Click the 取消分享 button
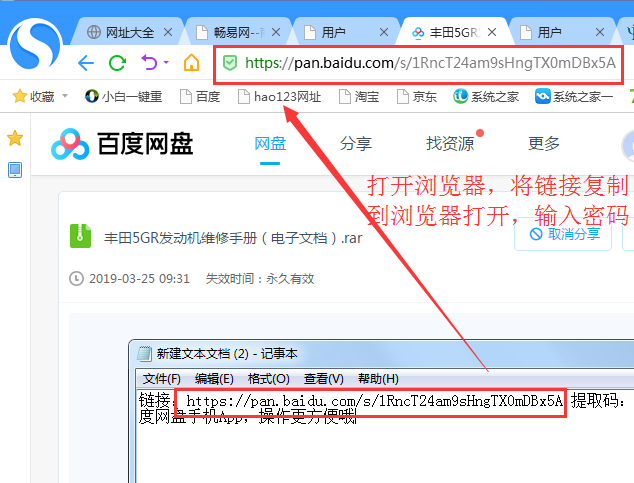The width and height of the screenshot is (634, 483). click(563, 234)
